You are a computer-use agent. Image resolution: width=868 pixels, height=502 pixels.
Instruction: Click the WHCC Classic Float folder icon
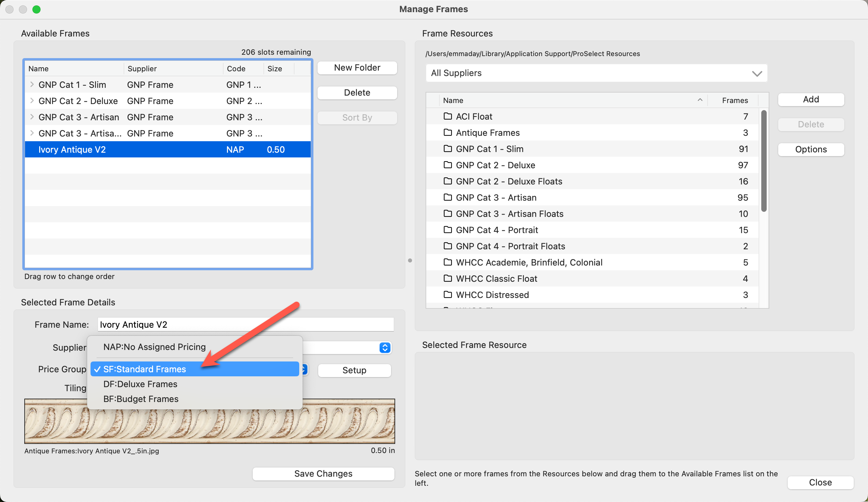(x=448, y=278)
